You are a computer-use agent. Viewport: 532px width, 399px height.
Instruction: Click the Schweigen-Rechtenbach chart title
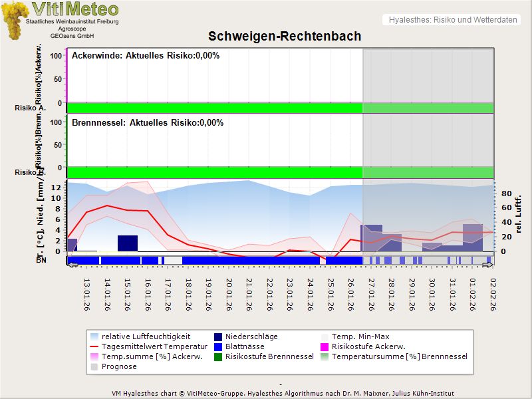pyautogui.click(x=285, y=36)
